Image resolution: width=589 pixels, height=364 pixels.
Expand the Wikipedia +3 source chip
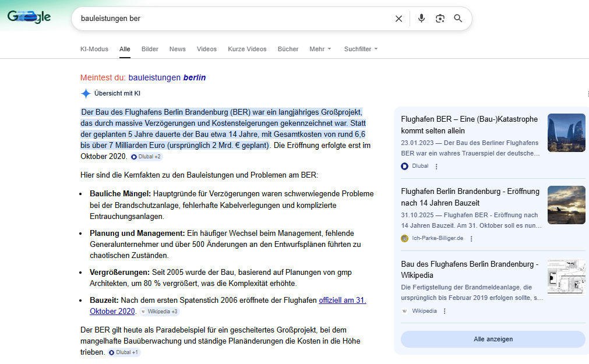[159, 312]
